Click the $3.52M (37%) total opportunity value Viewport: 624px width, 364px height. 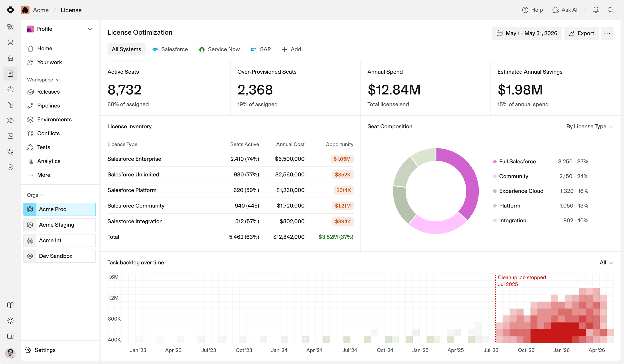tap(336, 237)
